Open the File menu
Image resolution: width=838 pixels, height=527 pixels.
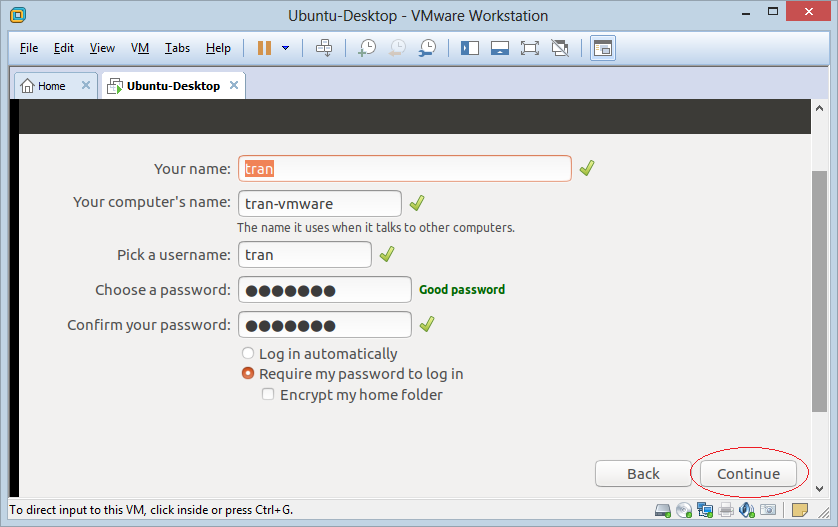[x=29, y=48]
